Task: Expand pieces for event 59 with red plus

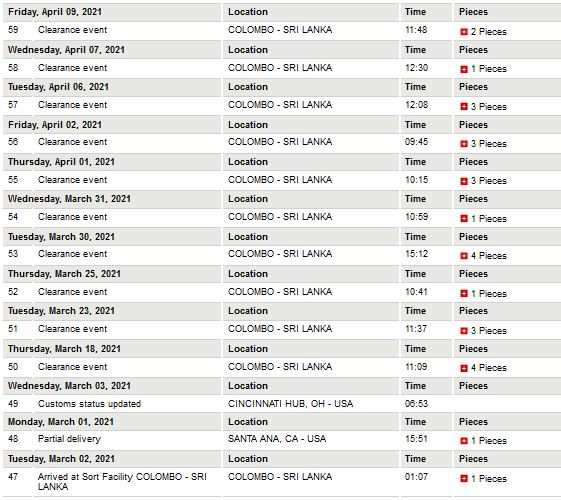Action: coord(464,32)
